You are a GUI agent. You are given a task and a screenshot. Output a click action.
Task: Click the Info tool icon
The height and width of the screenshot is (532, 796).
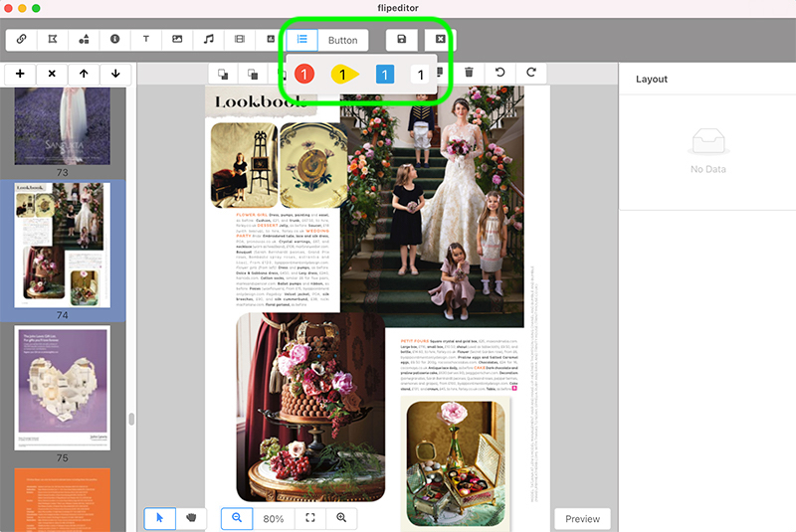pyautogui.click(x=114, y=40)
